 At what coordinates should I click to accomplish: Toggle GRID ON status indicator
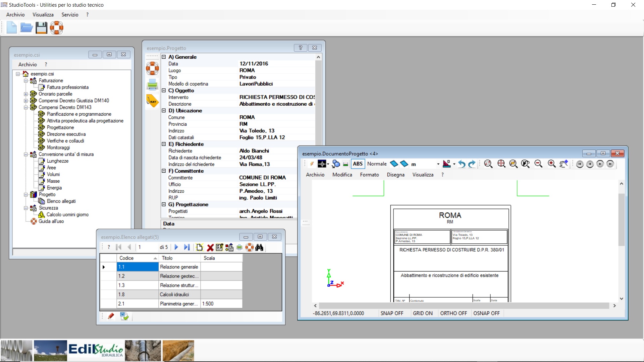point(423,313)
